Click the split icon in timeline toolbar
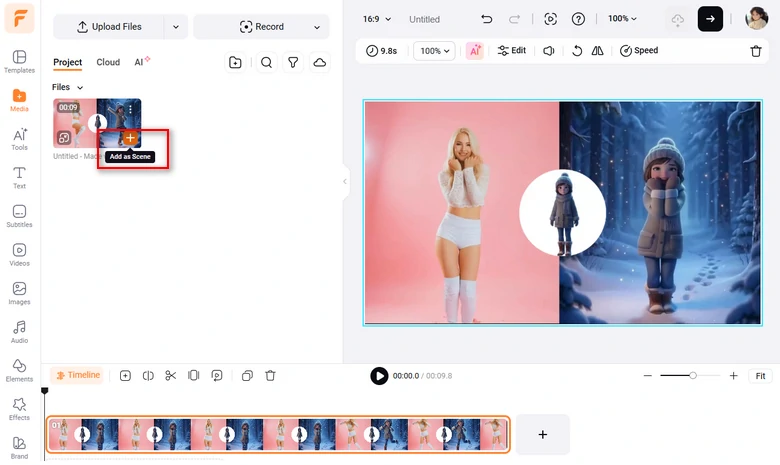Screen dimensions: 780x465 coord(148,376)
